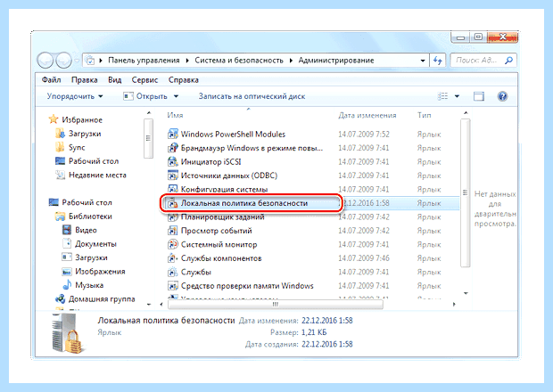The image size is (553, 392).
Task: Select the Системный монитор icon
Action: [x=172, y=244]
